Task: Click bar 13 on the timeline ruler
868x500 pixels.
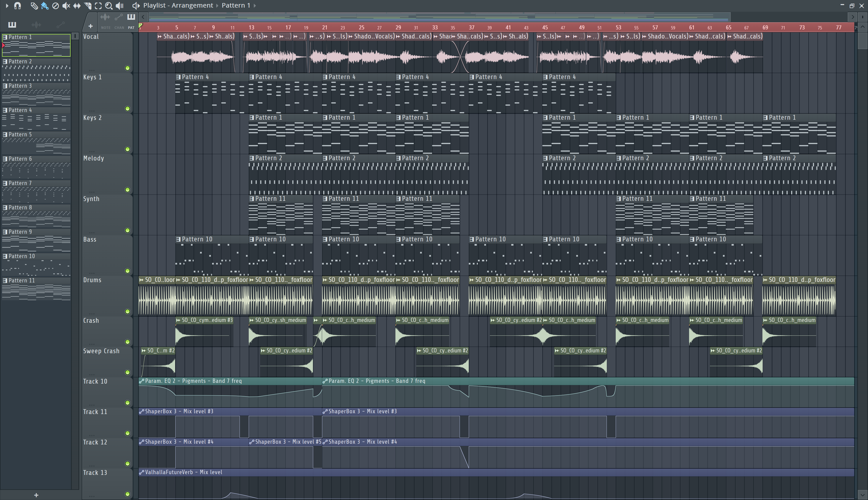Action: (x=251, y=27)
